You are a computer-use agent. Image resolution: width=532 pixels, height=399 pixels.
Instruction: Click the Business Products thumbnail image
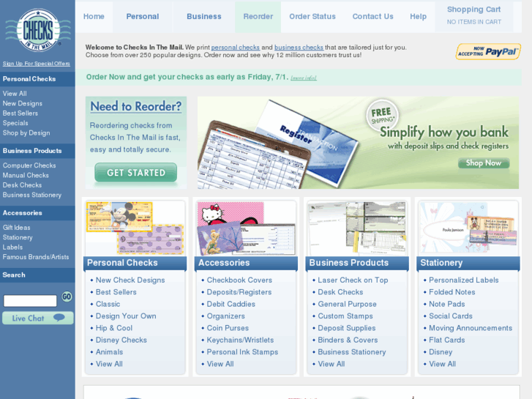357,228
